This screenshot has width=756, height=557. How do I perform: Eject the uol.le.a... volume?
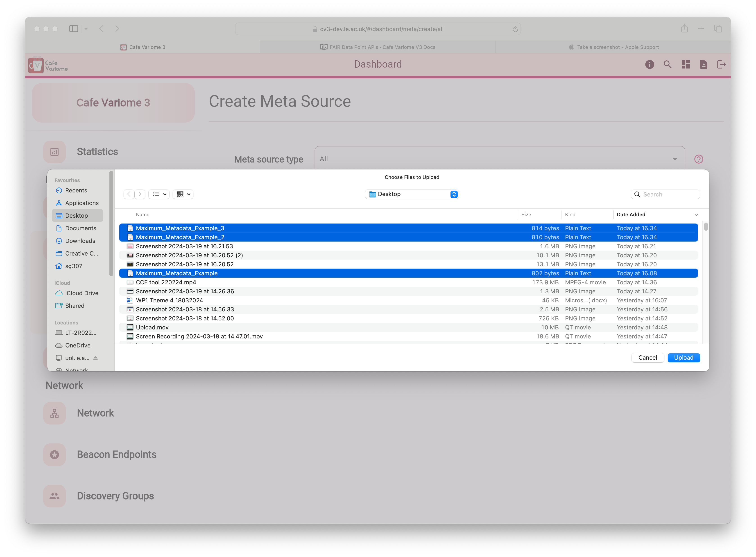click(x=96, y=358)
